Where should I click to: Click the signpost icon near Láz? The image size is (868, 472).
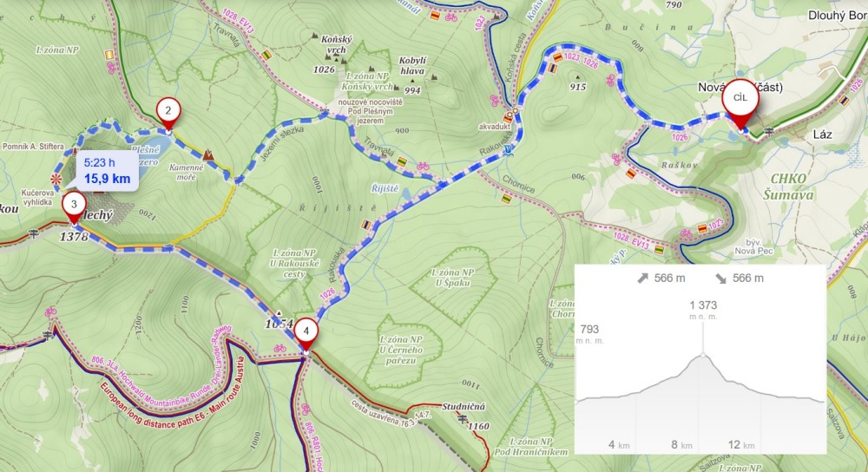[x=769, y=132]
